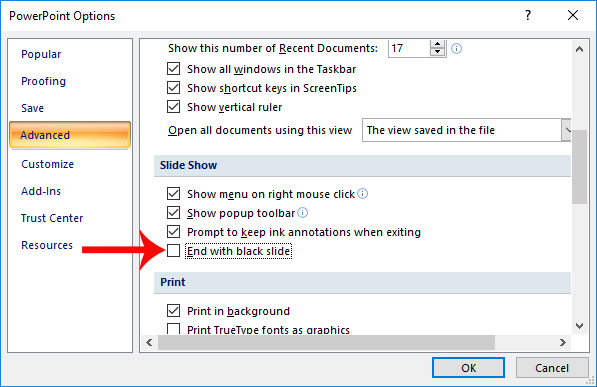Click the Recent Documents number field
Image resolution: width=597 pixels, height=387 pixels.
[x=410, y=48]
